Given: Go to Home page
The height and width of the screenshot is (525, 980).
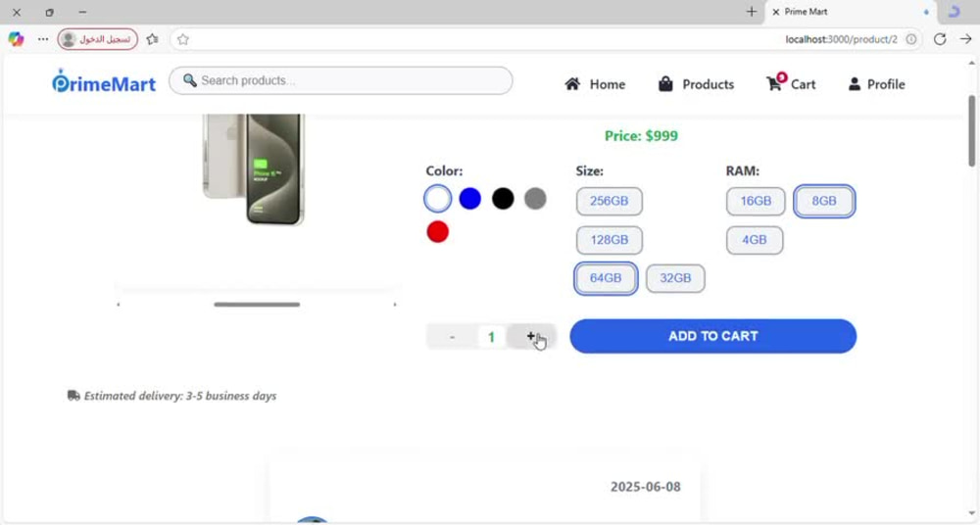Looking at the screenshot, I should tap(595, 84).
